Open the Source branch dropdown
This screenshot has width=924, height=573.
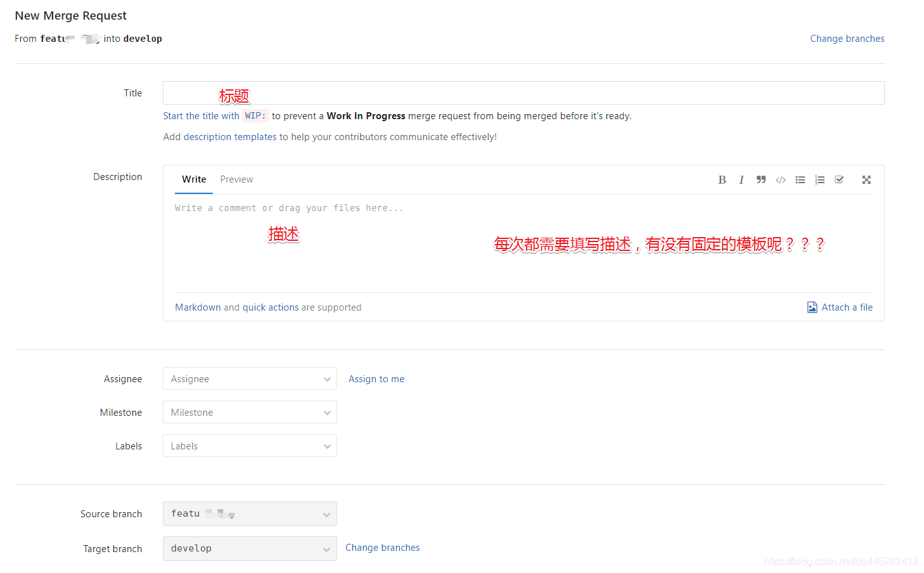[250, 514]
